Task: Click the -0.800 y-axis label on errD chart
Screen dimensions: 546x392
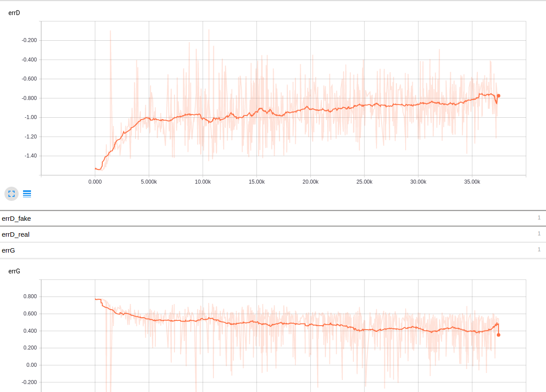Action: 29,98
